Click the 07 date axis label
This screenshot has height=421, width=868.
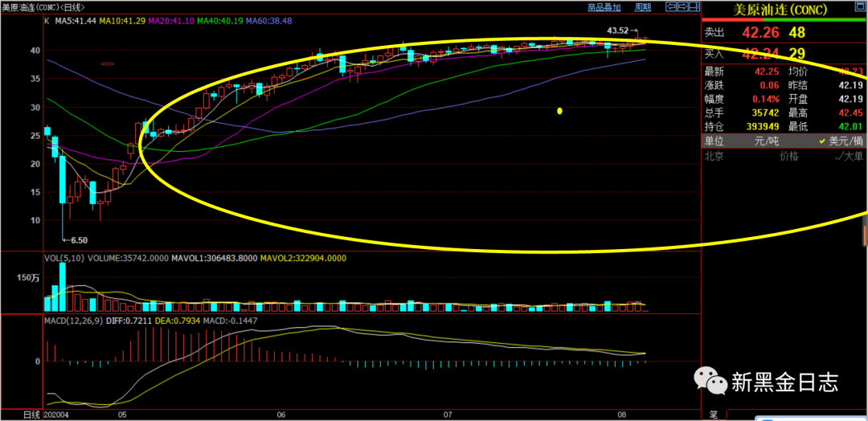448,415
